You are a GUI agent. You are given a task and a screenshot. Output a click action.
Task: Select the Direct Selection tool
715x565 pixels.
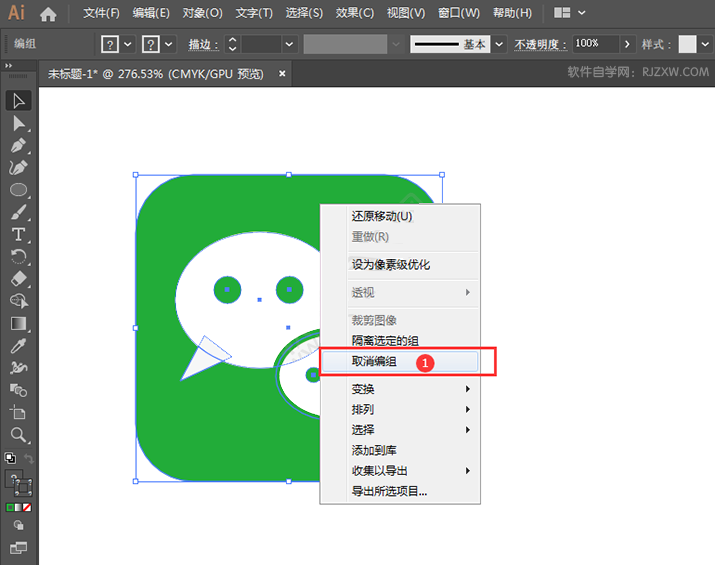tap(18, 123)
